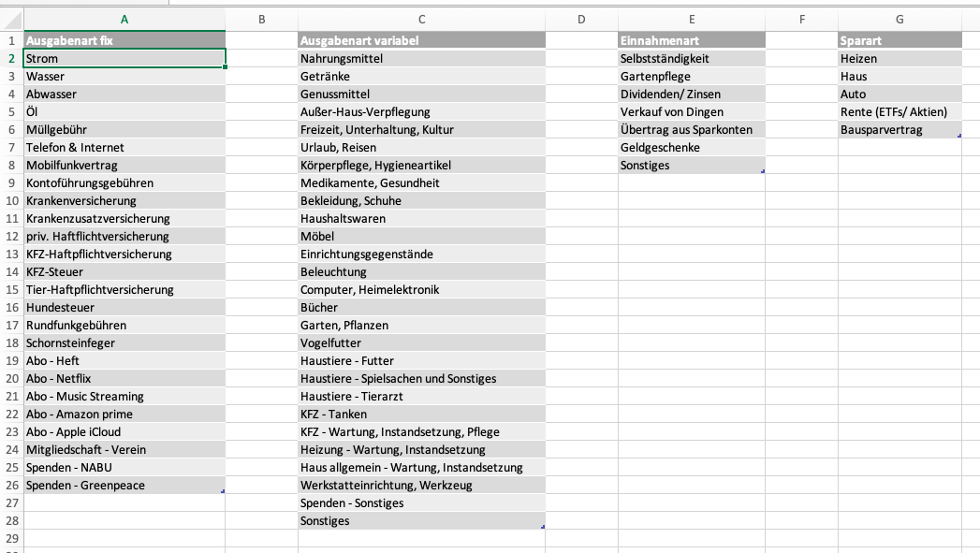Click the 'Ausgabenart fix' header cell
Screen dimensions: 980x553
[x=124, y=40]
